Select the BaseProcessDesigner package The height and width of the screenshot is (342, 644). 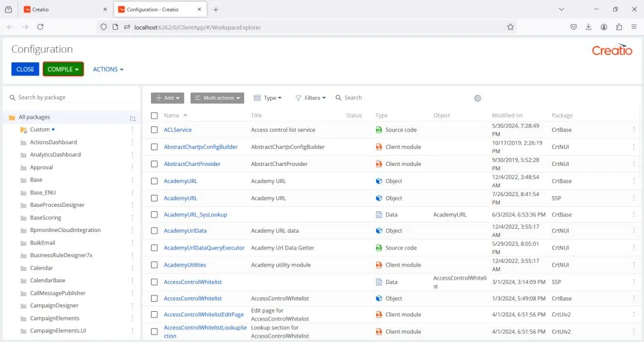point(57,205)
